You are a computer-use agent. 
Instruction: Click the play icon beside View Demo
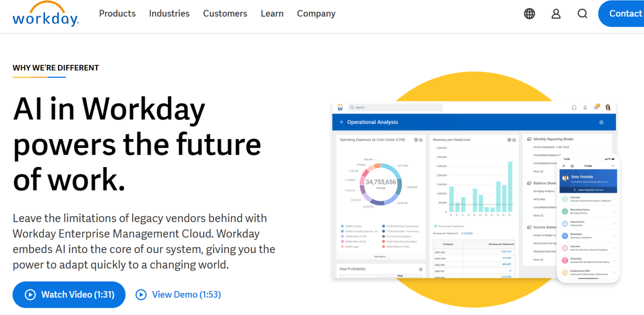click(x=141, y=294)
